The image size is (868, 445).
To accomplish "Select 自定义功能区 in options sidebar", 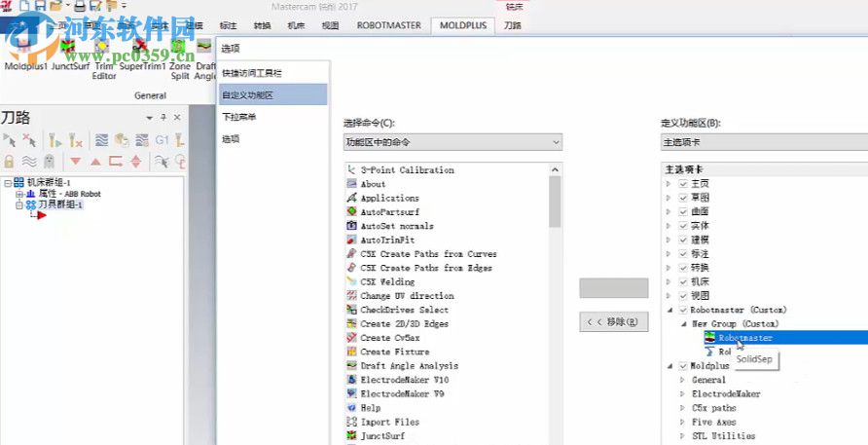I will (272, 94).
